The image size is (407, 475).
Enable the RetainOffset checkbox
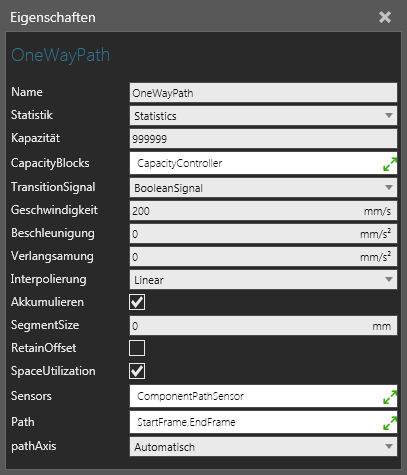click(137, 348)
